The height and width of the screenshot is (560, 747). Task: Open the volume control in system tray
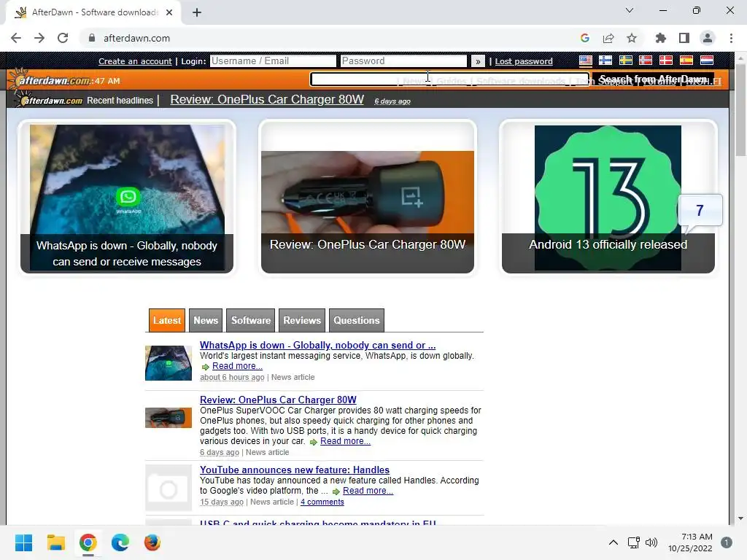coord(651,542)
